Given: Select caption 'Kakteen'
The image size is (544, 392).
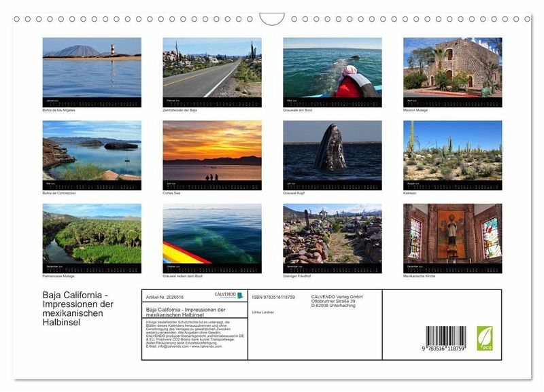Looking at the screenshot, I should coord(409,193).
